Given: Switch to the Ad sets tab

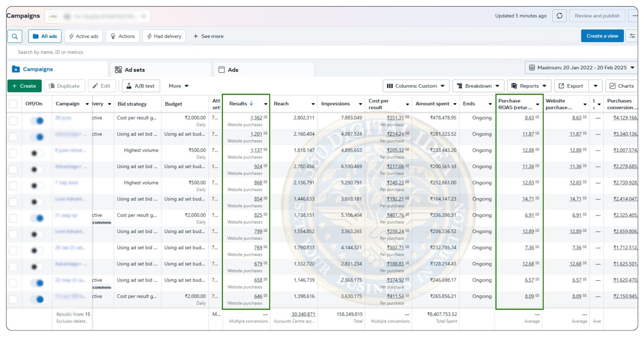Looking at the screenshot, I should point(130,70).
